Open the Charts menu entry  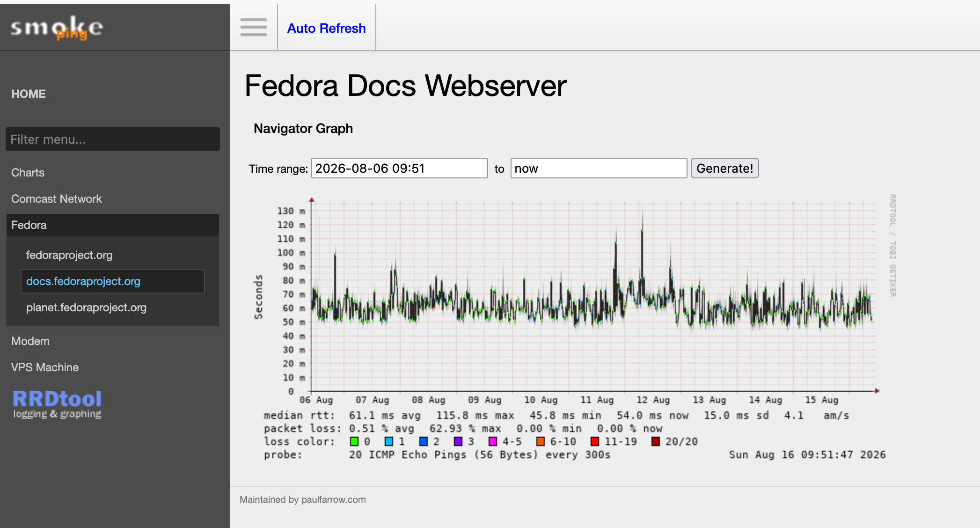tap(28, 172)
